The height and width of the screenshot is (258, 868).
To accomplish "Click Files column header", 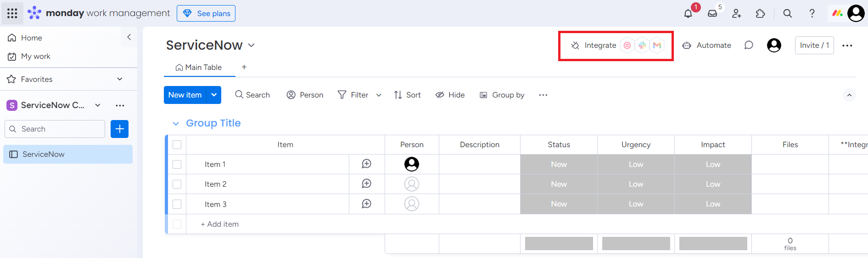I will point(790,144).
